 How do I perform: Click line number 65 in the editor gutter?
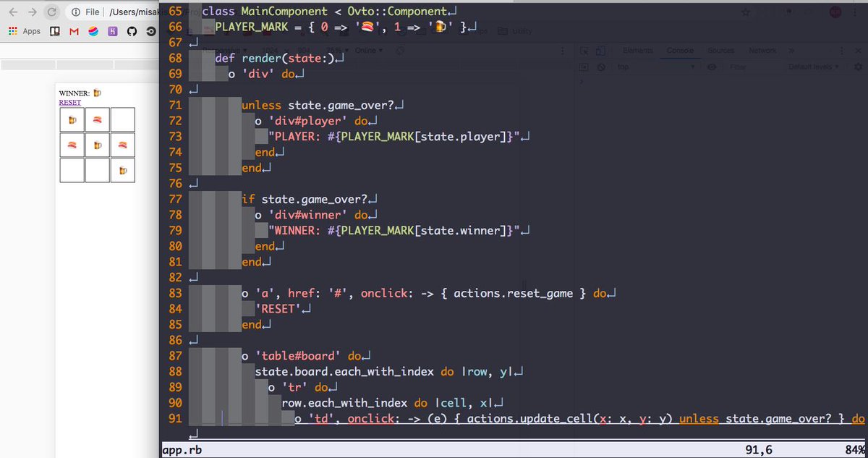click(175, 12)
